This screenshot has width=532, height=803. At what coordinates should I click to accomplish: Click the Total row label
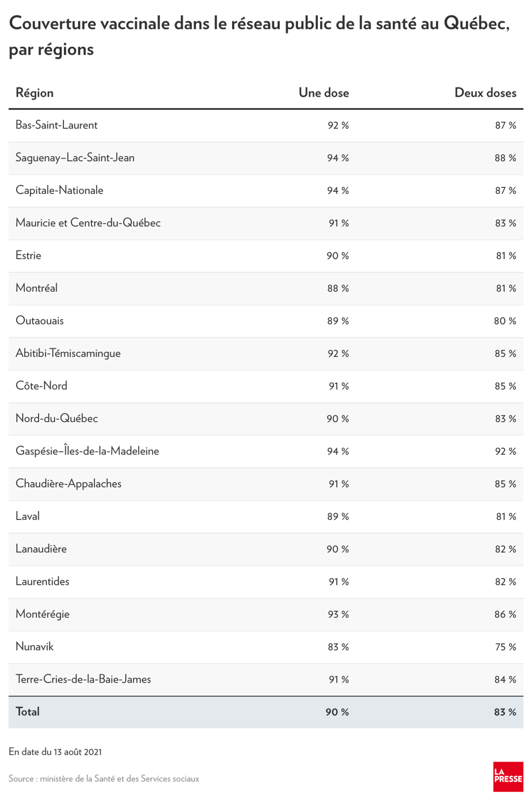tap(28, 712)
